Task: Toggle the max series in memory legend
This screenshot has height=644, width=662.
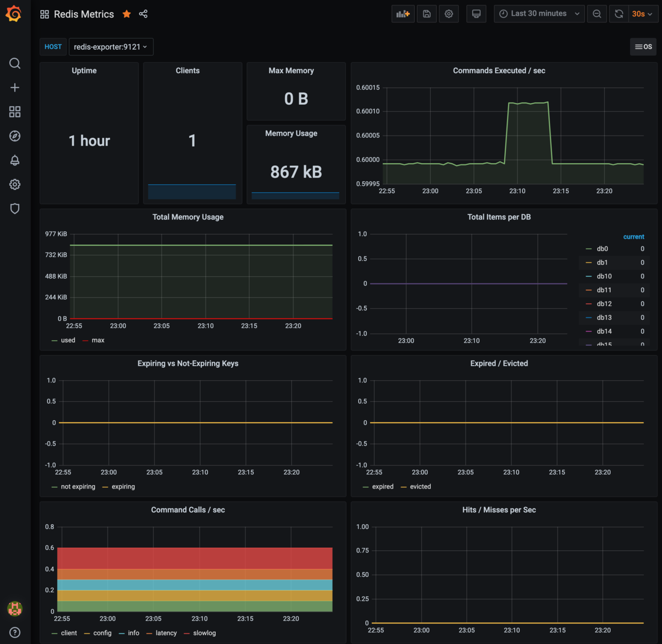Action: pos(98,340)
